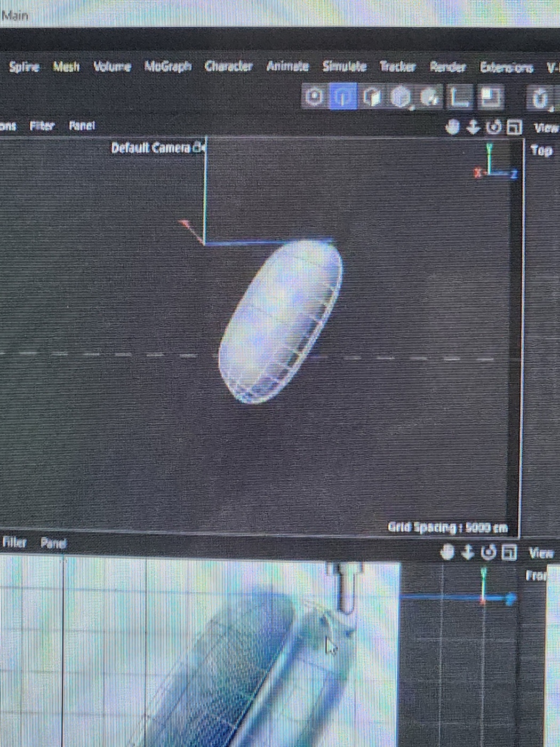Open the Animate menu
Image resolution: width=560 pixels, height=747 pixels.
[287, 66]
